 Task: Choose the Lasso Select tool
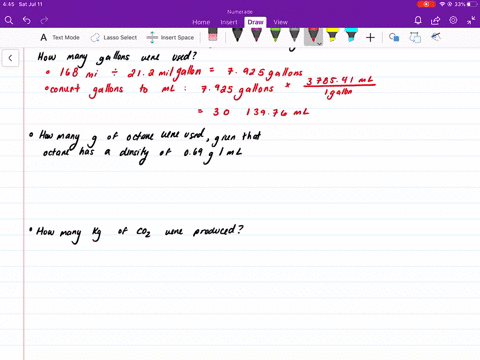pos(114,37)
